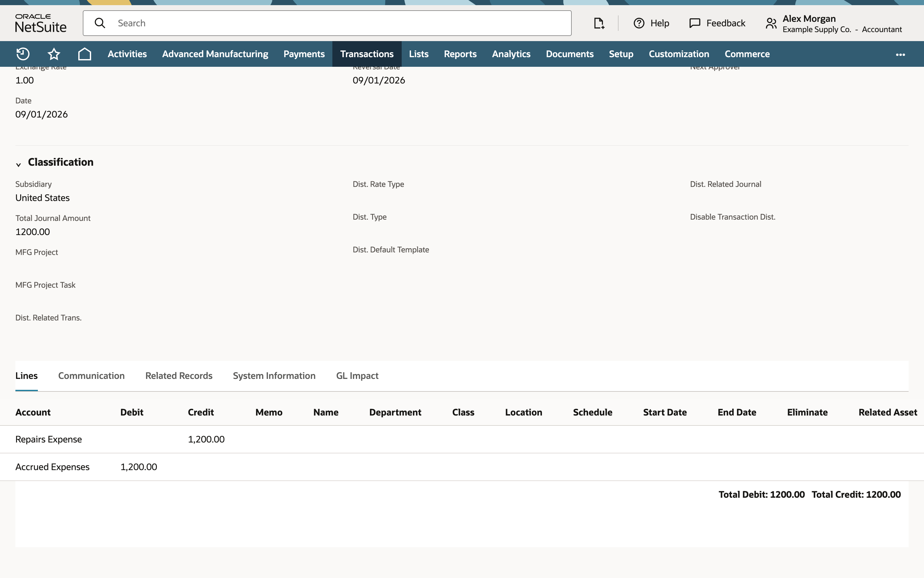Show more menus via the ellipsis icon
Image resolution: width=924 pixels, height=578 pixels.
click(900, 54)
